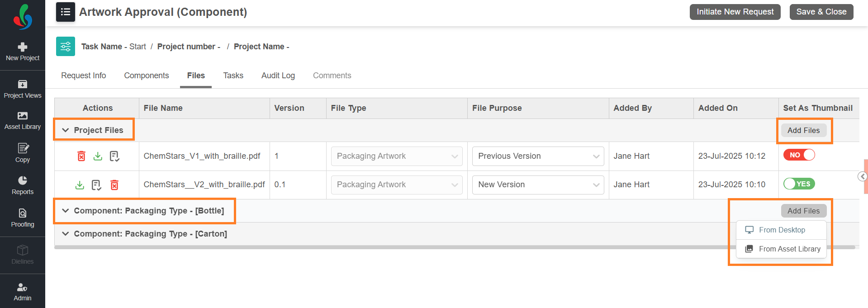Screen dimensions: 868x308
Task: Open File Type dropdown for ChemStars_V1 row
Action: (x=397, y=156)
